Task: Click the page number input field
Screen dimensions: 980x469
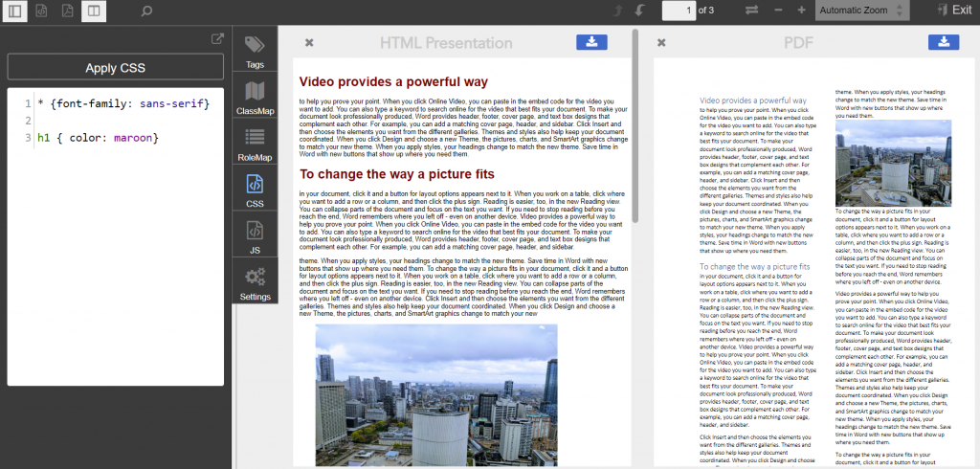Action: [679, 10]
